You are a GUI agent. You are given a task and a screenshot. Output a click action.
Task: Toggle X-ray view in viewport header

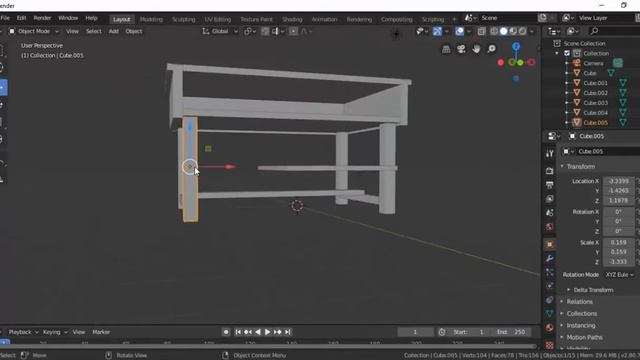pos(482,31)
